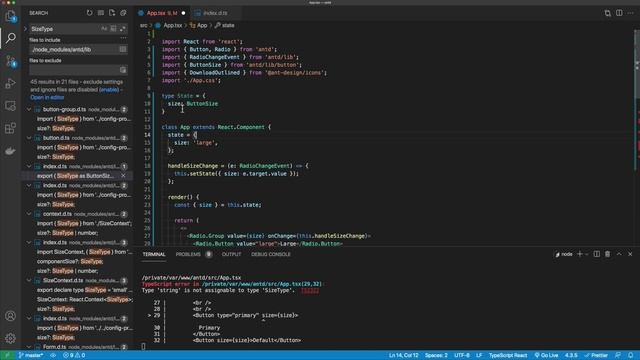Click the remote window indicator in status bar

click(x=7, y=355)
